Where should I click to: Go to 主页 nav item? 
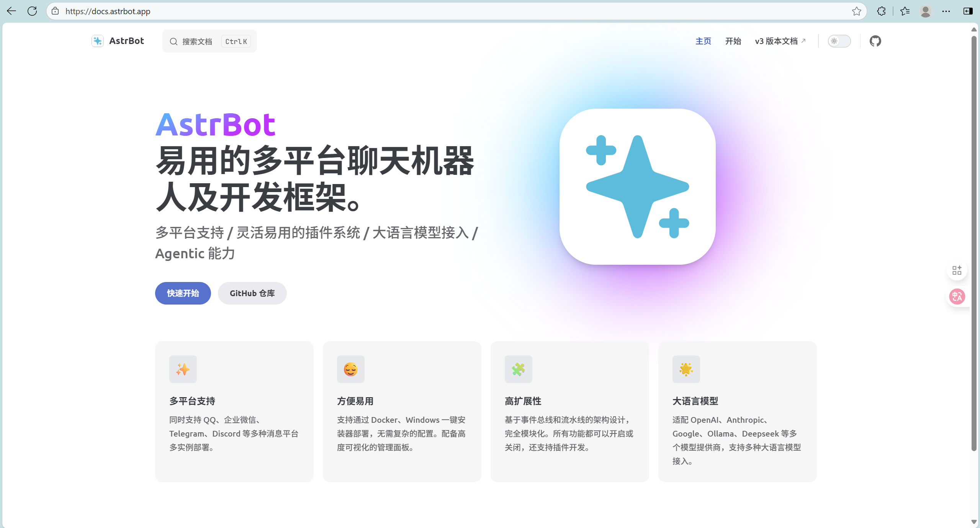[x=703, y=41]
